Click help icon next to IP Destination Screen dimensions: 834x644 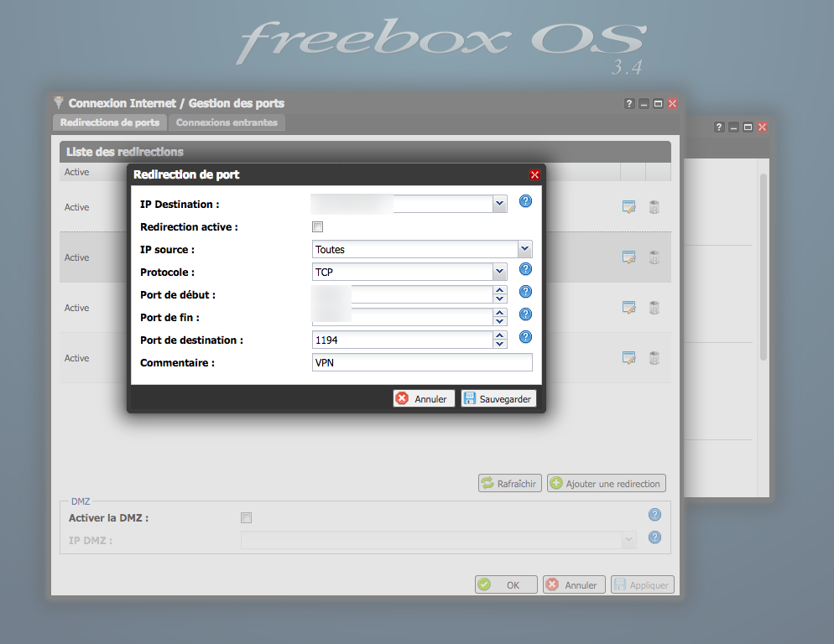coord(526,201)
